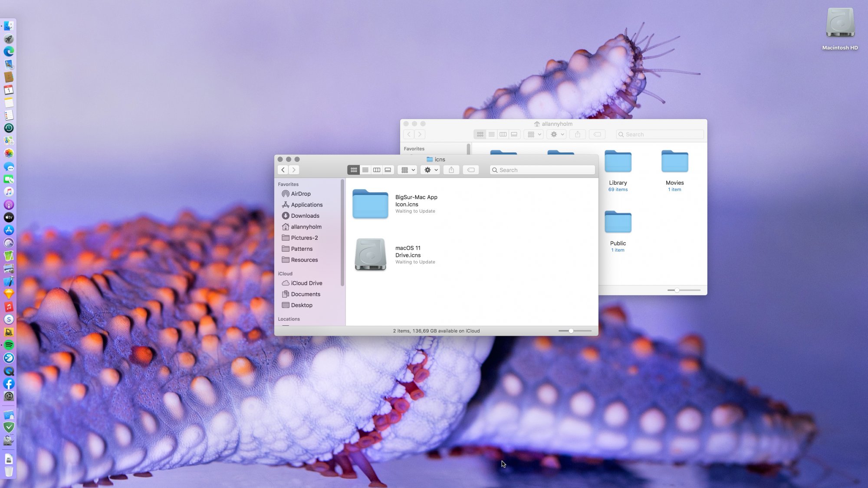Switch icns window to column view

pyautogui.click(x=377, y=170)
